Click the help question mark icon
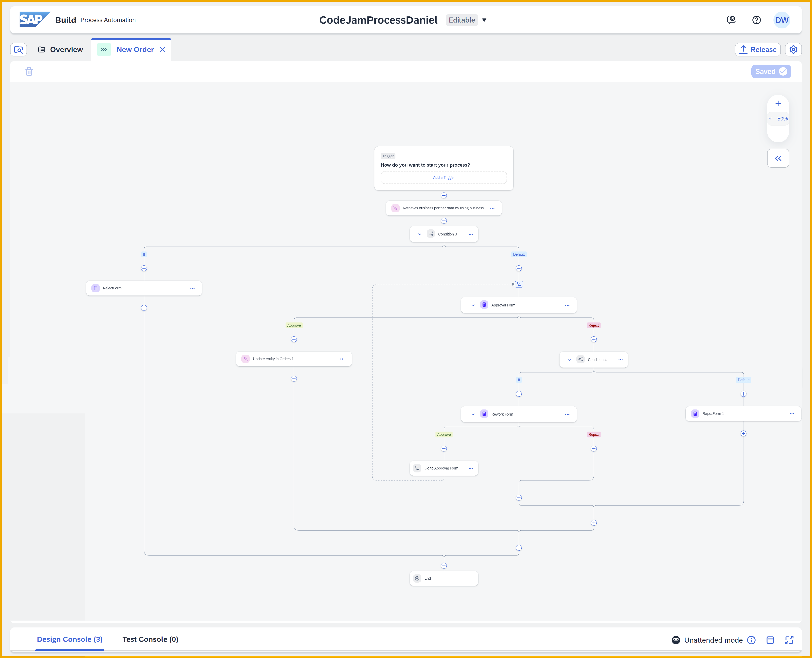Viewport: 812px width, 658px height. coord(756,20)
